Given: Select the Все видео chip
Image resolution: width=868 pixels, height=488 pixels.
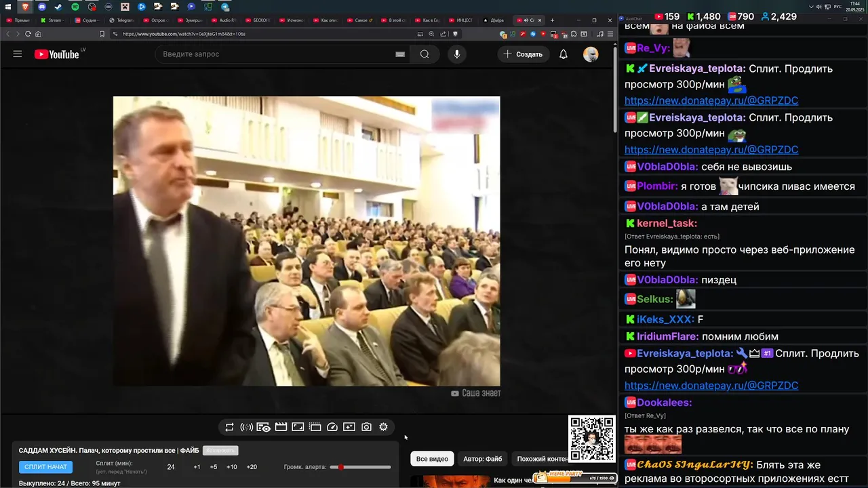Looking at the screenshot, I should [x=432, y=459].
